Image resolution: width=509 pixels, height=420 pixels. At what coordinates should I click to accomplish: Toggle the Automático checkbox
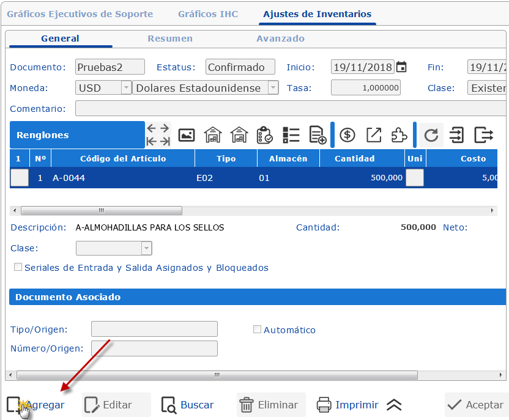(x=258, y=330)
